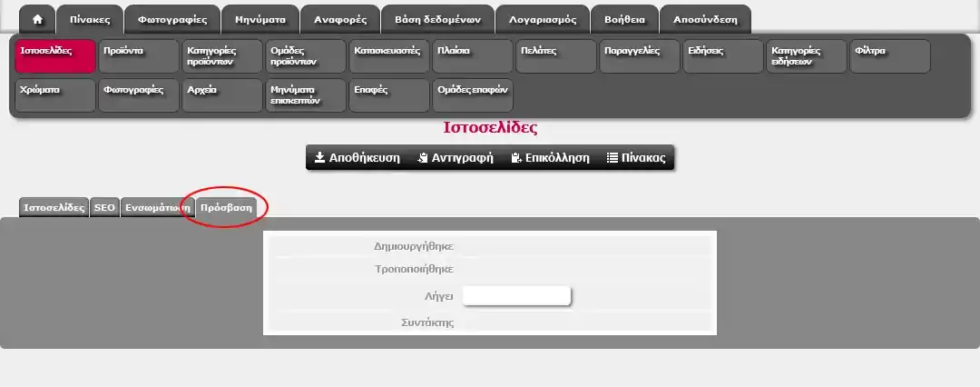Open the Πίνακας list view button
The height and width of the screenshot is (387, 980).
point(636,157)
